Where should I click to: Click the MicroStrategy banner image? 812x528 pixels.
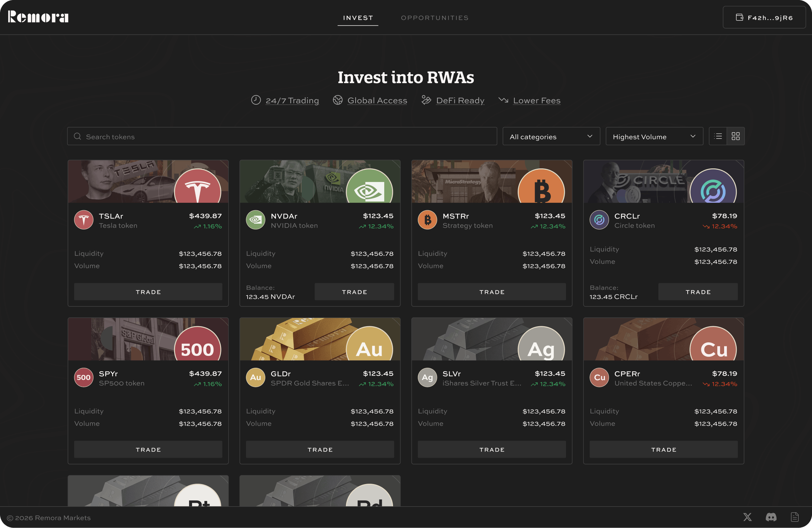491,181
